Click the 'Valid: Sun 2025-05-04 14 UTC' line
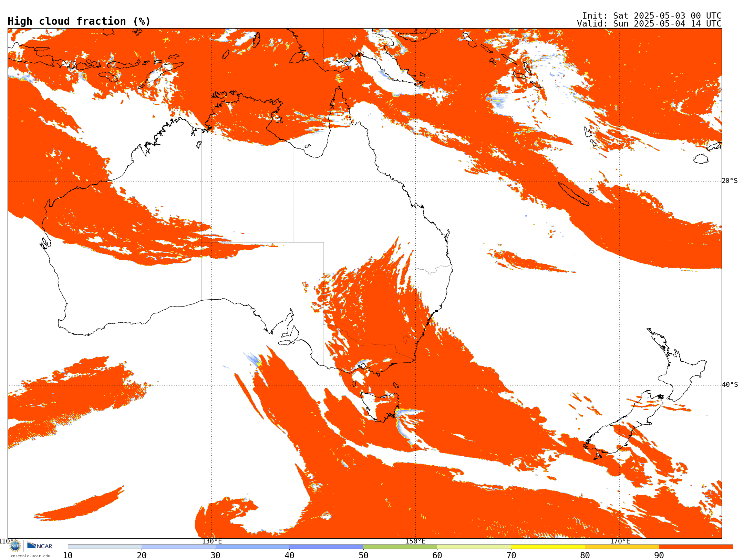The width and height of the screenshot is (744, 560). pos(649,24)
